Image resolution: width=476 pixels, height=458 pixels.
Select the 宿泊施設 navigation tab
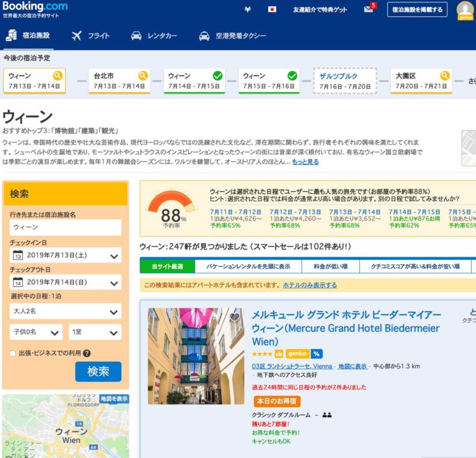coord(27,36)
